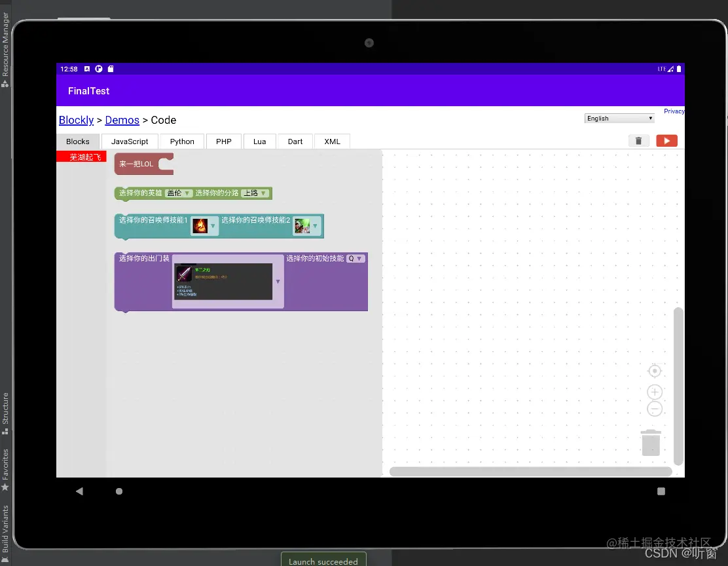Tap the Android back navigation triangle
Image resolution: width=728 pixels, height=566 pixels.
[x=79, y=491]
